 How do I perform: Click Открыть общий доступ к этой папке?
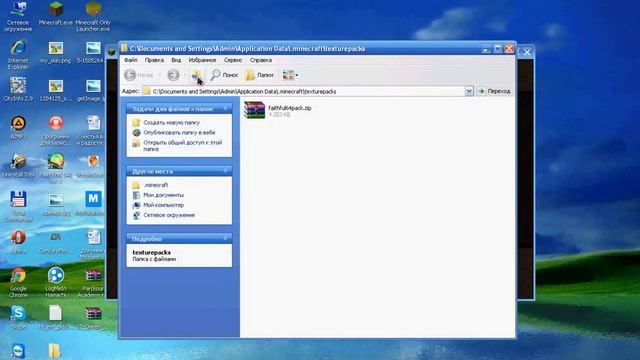(182, 146)
